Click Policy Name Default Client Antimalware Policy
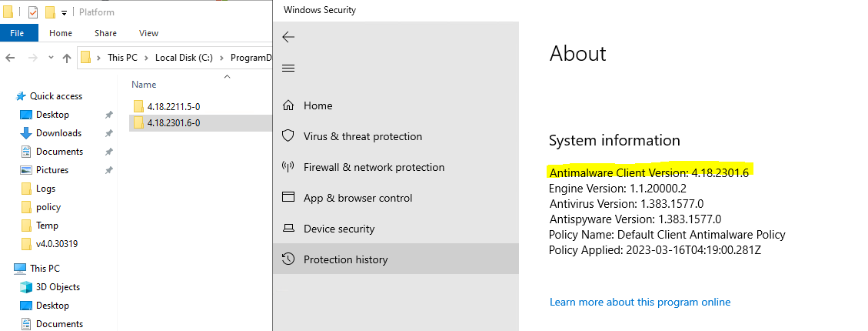868x331 pixels. click(x=667, y=235)
